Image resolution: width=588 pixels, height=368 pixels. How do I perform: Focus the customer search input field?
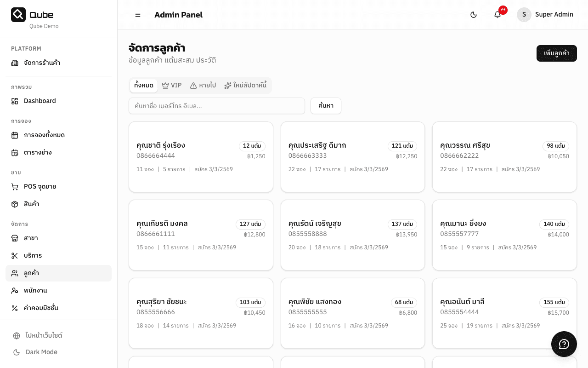[x=216, y=106]
